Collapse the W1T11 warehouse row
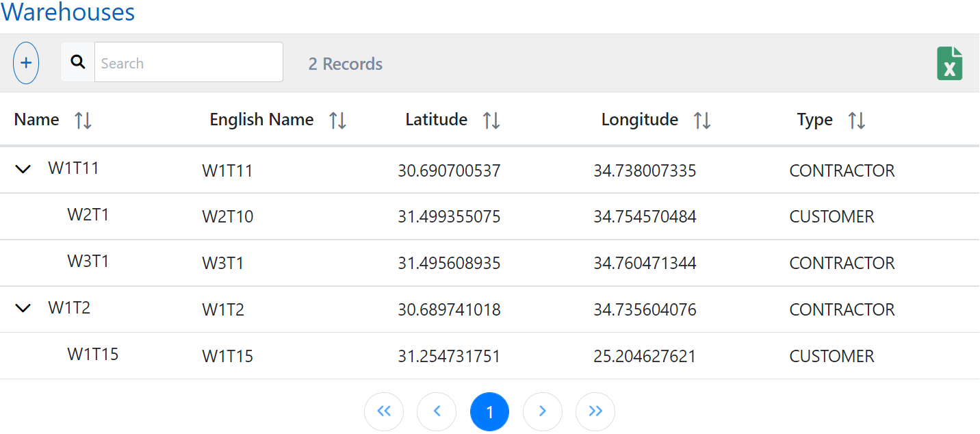 point(23,169)
